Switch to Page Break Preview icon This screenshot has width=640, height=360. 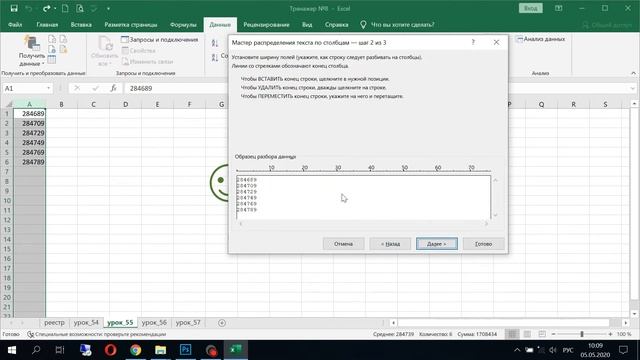542,334
